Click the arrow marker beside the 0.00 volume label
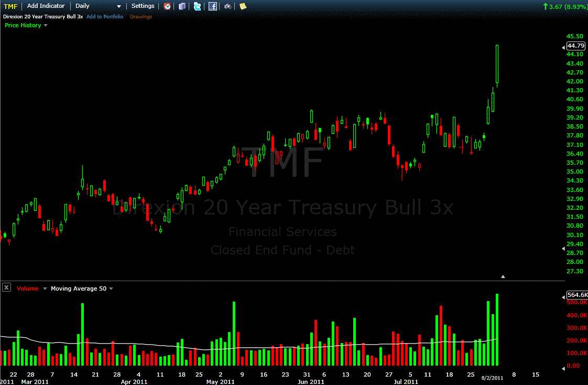 click(x=563, y=369)
